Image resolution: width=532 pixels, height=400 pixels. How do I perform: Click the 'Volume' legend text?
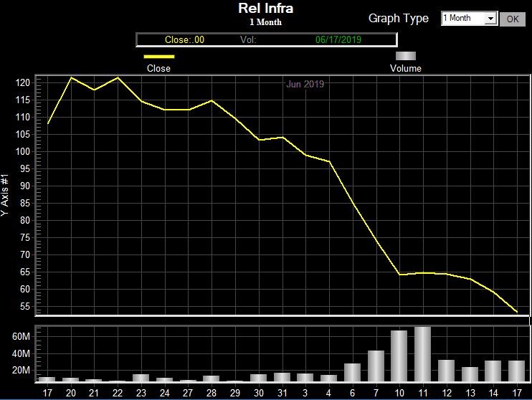tap(406, 68)
